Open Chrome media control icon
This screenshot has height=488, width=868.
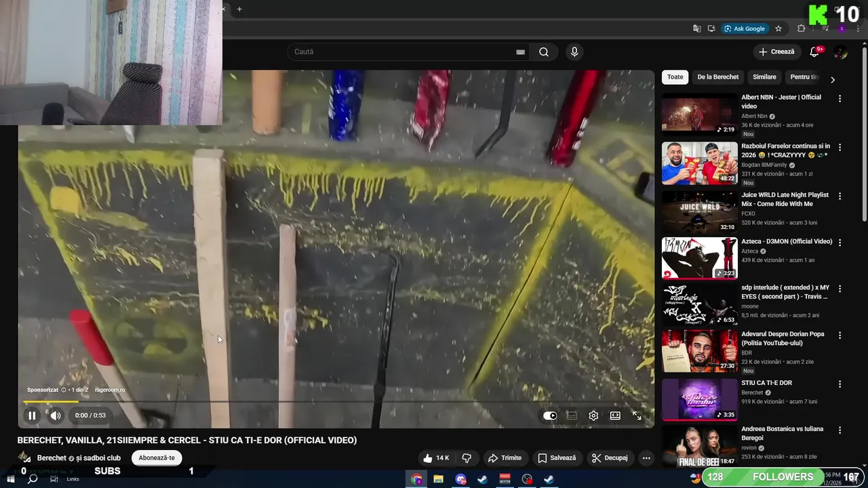(825, 28)
